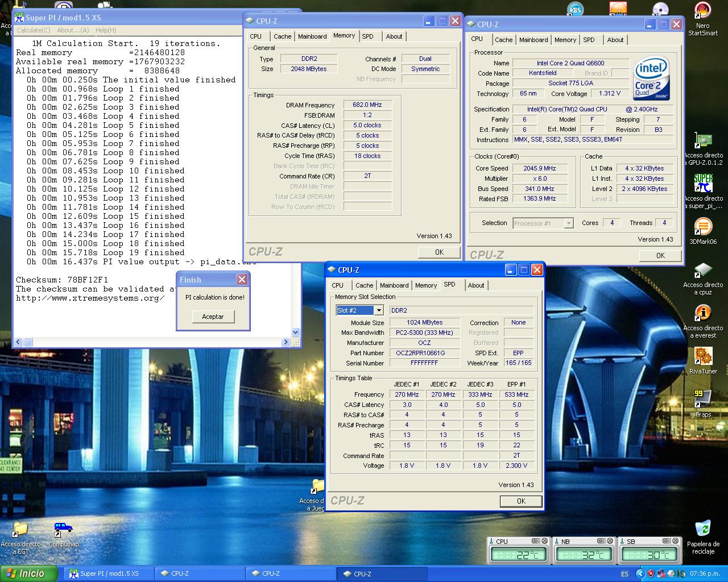Select the Cache tab in Memory window

[282, 36]
